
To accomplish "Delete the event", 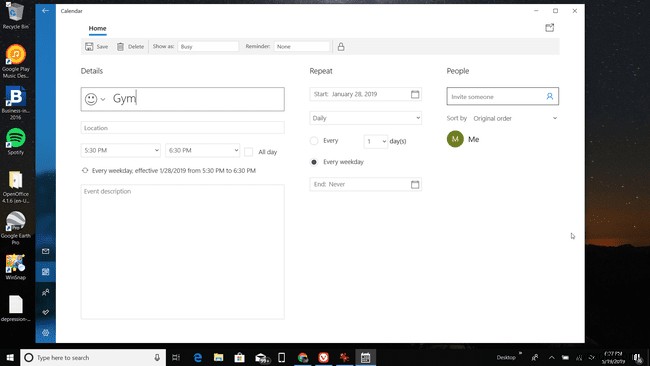I will click(x=130, y=46).
